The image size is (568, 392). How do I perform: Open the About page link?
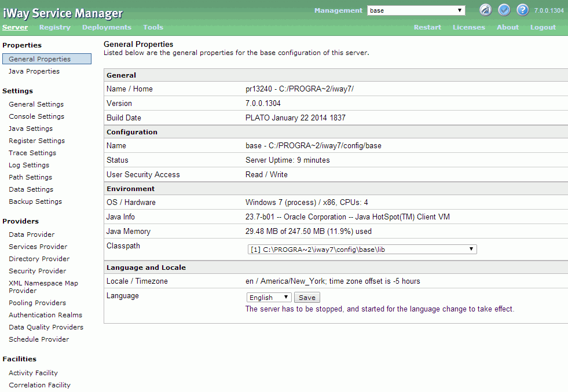click(508, 27)
